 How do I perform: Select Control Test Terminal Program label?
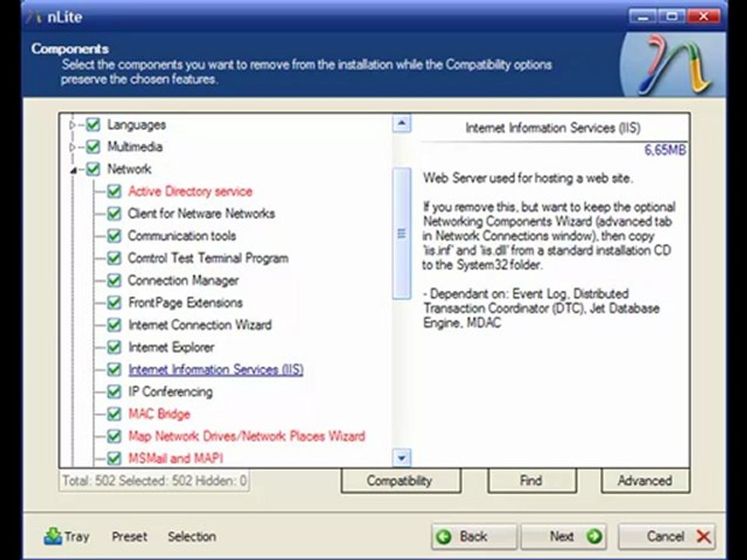(x=209, y=258)
